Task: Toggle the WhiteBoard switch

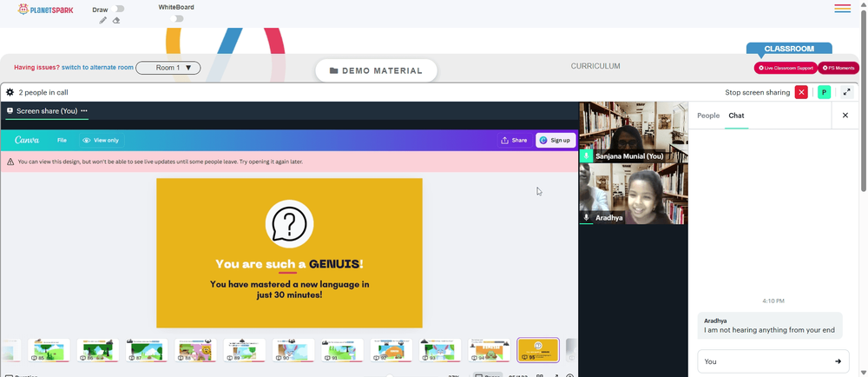Action: pos(176,19)
